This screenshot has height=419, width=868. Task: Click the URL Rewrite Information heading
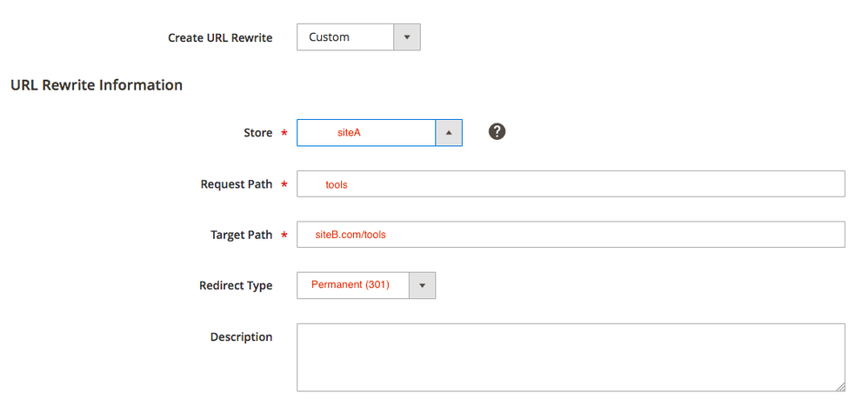click(x=97, y=85)
